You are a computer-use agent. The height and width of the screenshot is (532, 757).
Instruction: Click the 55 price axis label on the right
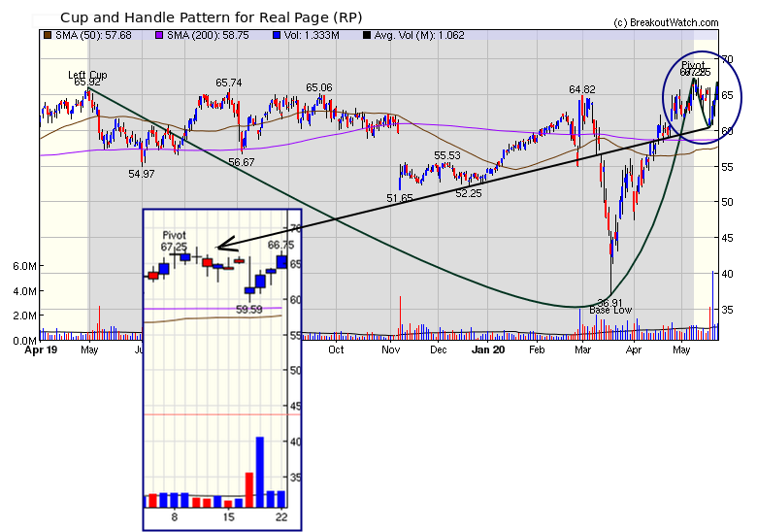[x=727, y=167]
